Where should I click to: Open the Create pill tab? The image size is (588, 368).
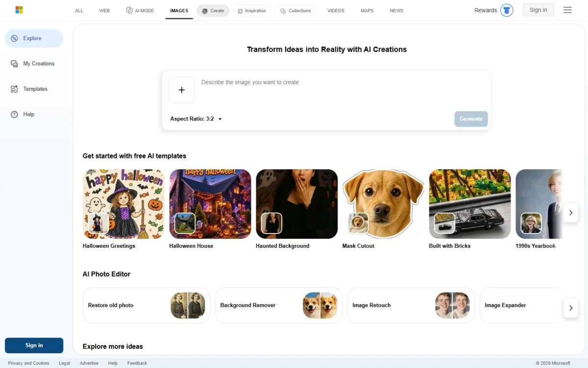pyautogui.click(x=213, y=11)
